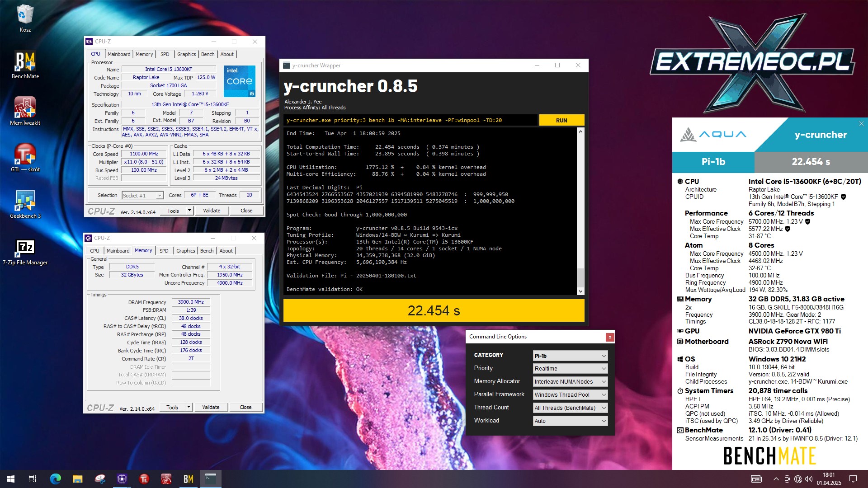Click the y-cruncher output scrollbar thumb
Viewport: 868px width, 488px height.
tap(580, 277)
